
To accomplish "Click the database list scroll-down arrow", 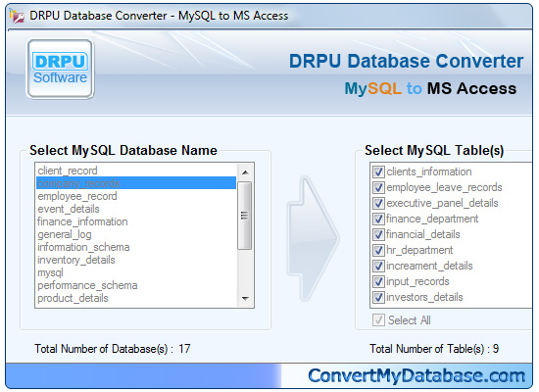I will click(245, 299).
